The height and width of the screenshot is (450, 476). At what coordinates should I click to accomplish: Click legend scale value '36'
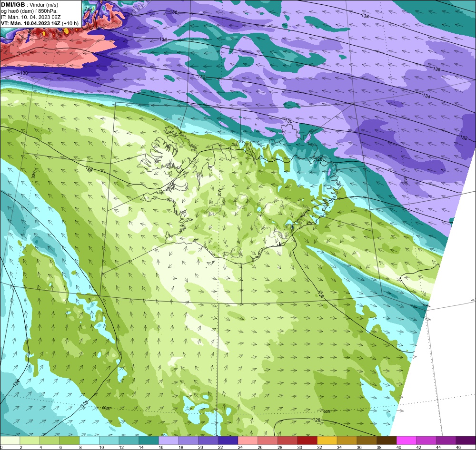(359, 447)
